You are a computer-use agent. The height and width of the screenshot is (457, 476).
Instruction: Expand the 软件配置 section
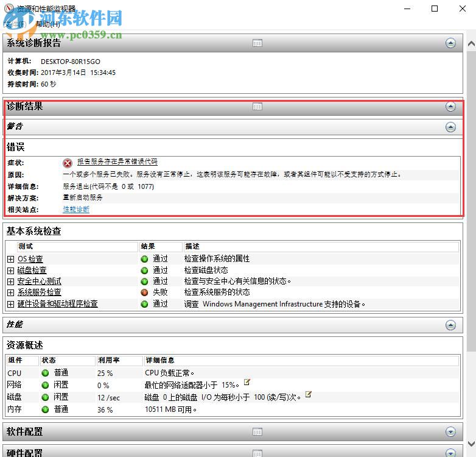pyautogui.click(x=450, y=431)
